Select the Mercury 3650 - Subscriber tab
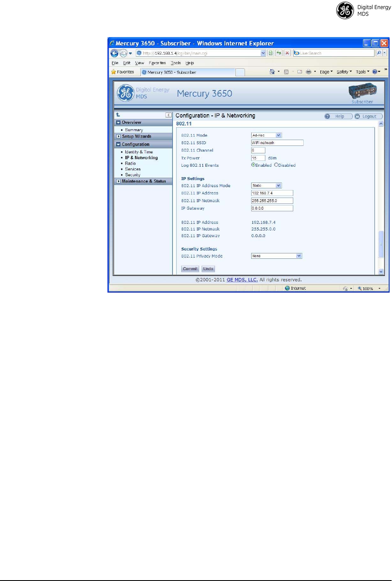Viewport: 392px width, 581px height. pyautogui.click(x=187, y=72)
